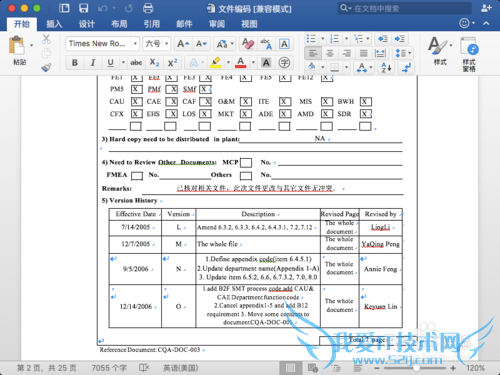Click the Paste clipboard icon
Screen dimensions: 500x375
(x=16, y=45)
